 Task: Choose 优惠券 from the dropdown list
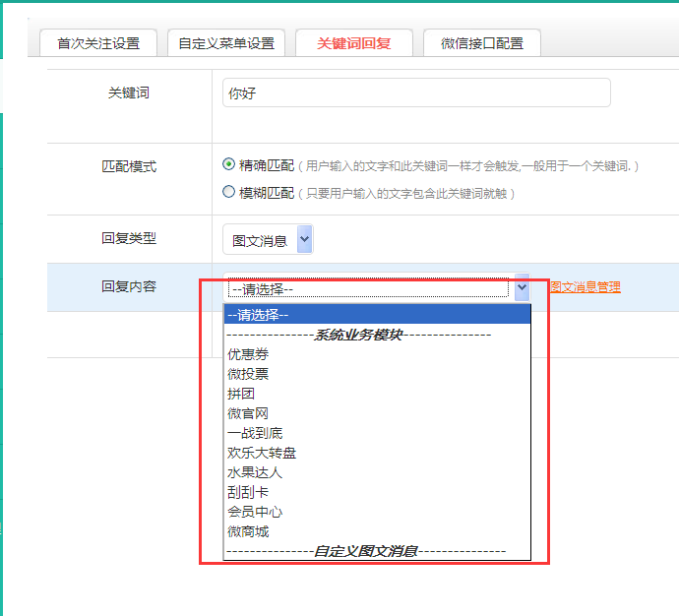tap(248, 354)
